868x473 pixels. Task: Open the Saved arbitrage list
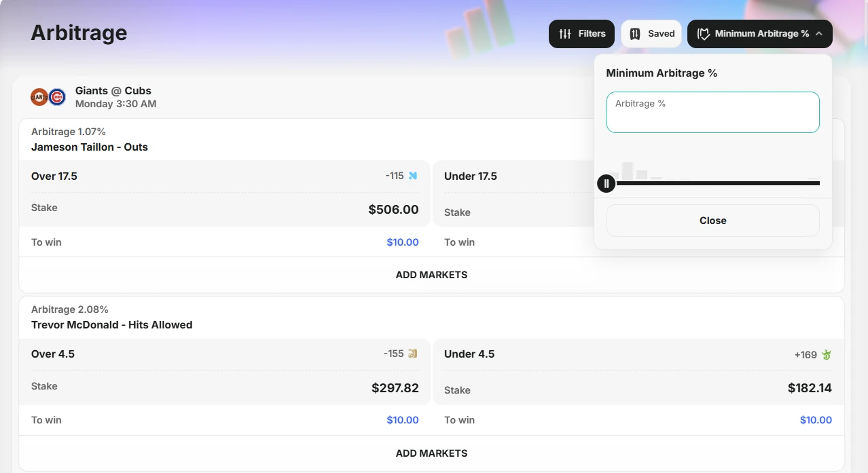pyautogui.click(x=651, y=34)
